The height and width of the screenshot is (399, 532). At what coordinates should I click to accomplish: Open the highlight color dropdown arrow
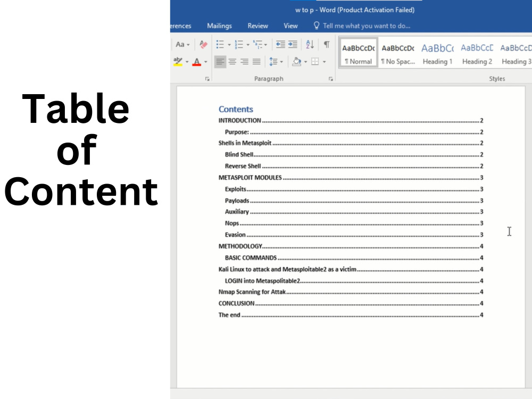point(187,62)
